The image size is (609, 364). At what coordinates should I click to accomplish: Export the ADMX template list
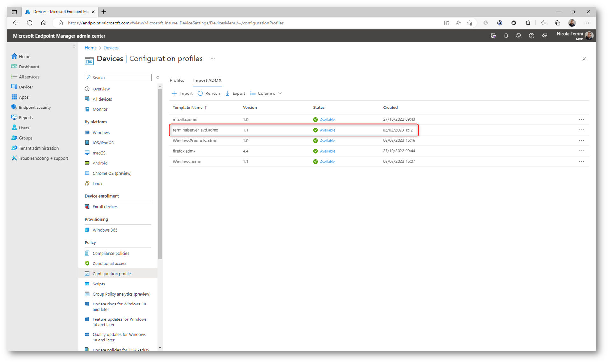235,93
